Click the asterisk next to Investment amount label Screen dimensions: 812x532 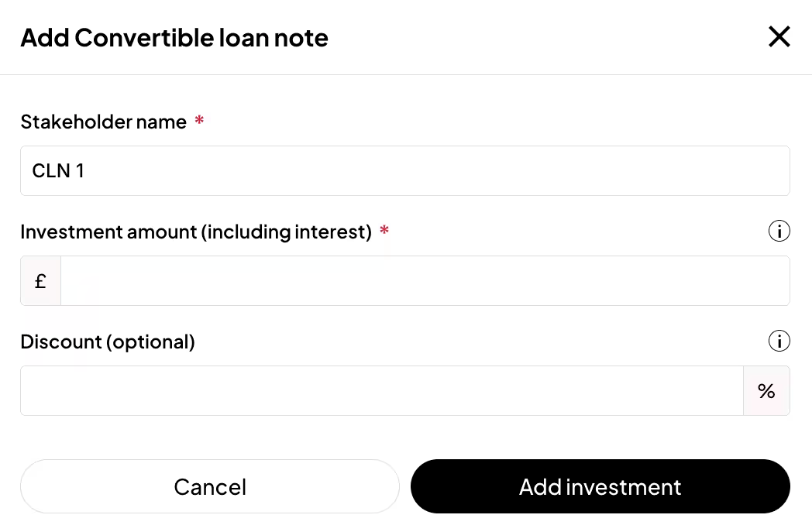point(384,230)
